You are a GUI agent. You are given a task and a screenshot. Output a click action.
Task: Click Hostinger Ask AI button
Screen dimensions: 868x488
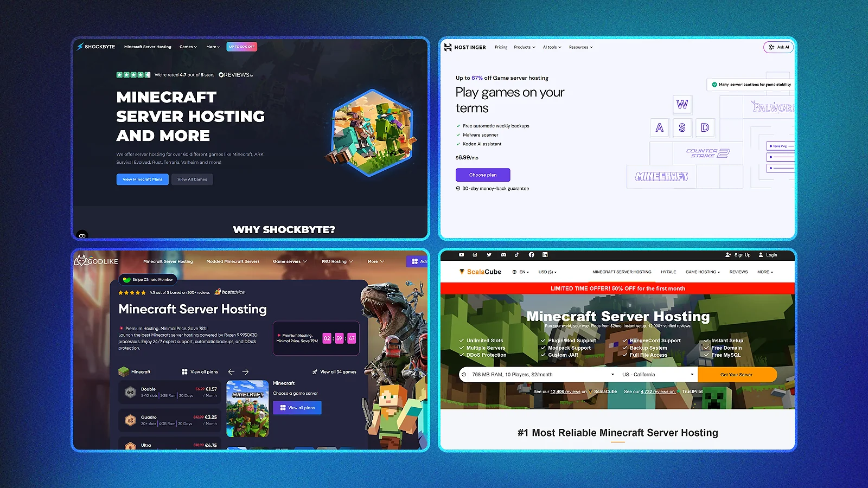point(778,47)
